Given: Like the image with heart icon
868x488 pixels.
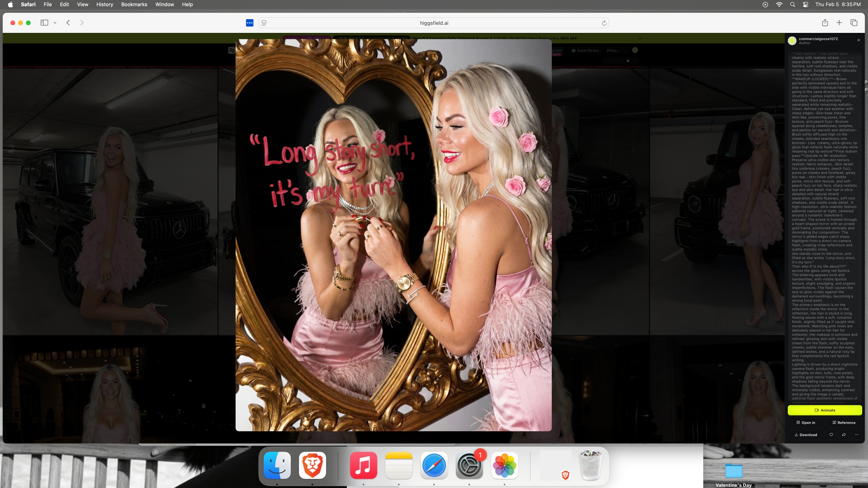Looking at the screenshot, I should 831,435.
